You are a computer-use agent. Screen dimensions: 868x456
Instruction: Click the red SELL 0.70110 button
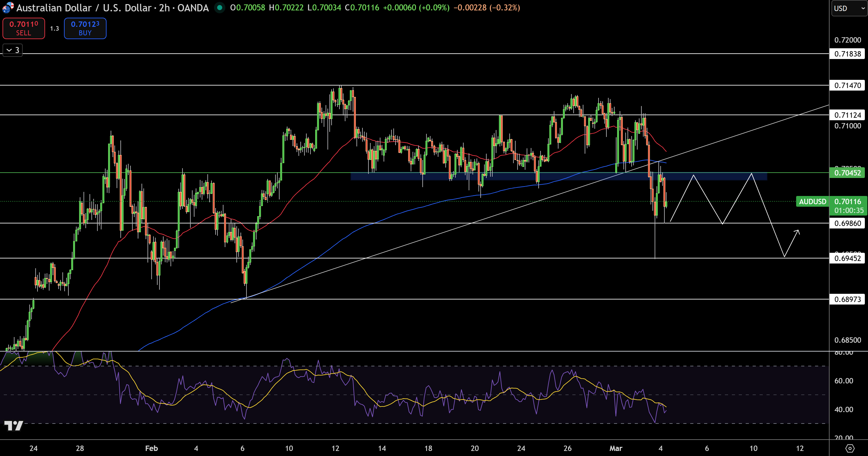tap(24, 28)
